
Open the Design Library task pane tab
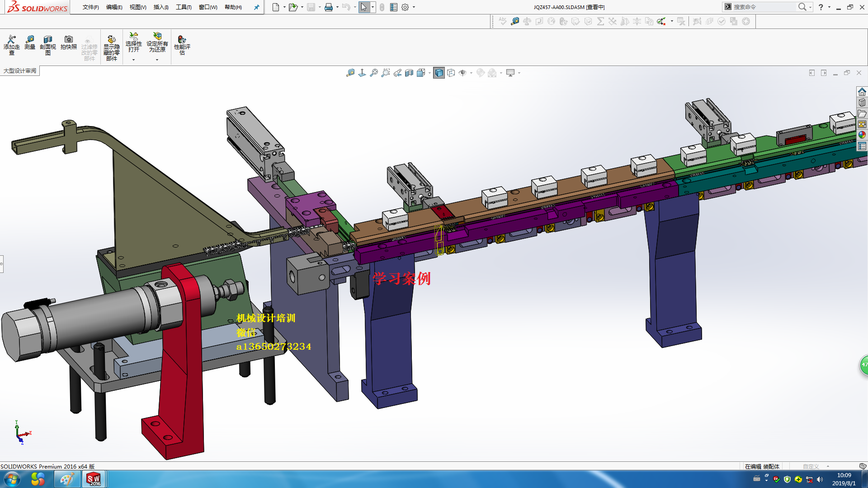pos(862,103)
